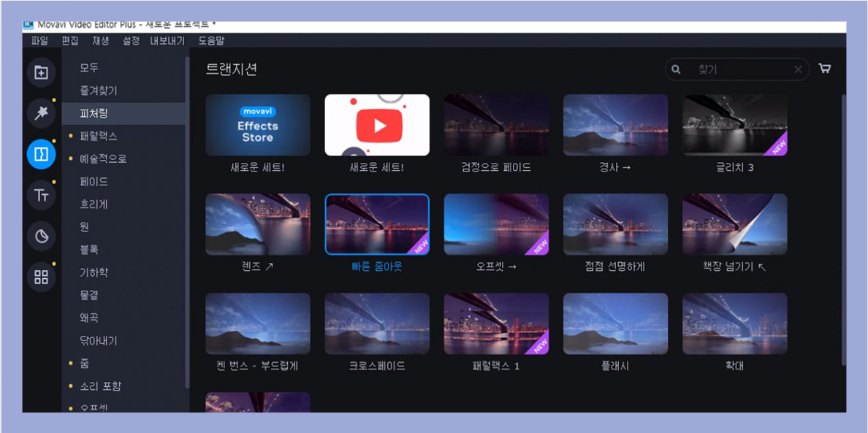
Task: Click the Transitions sidebar icon
Action: coord(41,154)
